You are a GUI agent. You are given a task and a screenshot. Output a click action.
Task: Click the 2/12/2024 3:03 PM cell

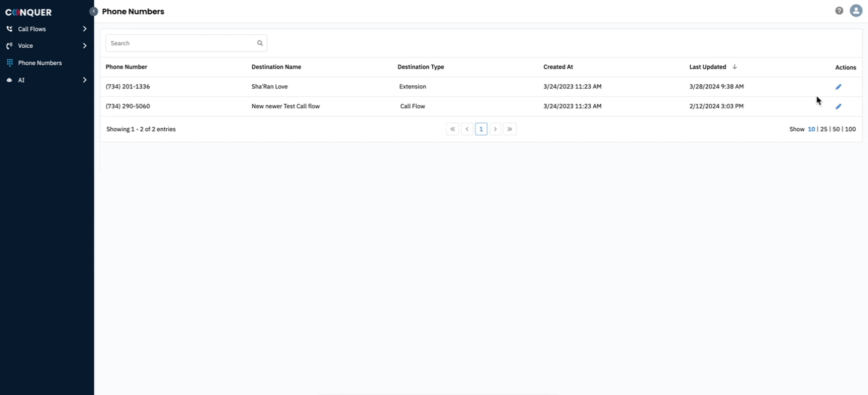(717, 106)
